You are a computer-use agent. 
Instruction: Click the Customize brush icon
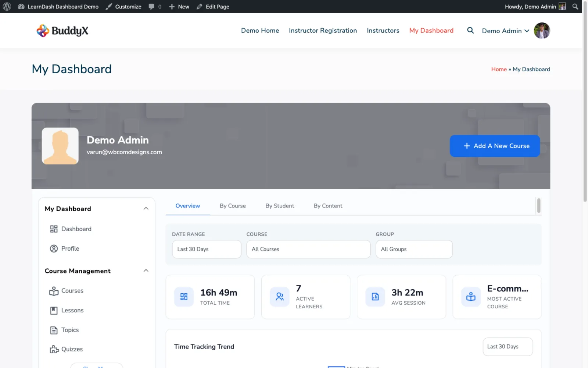click(x=109, y=7)
